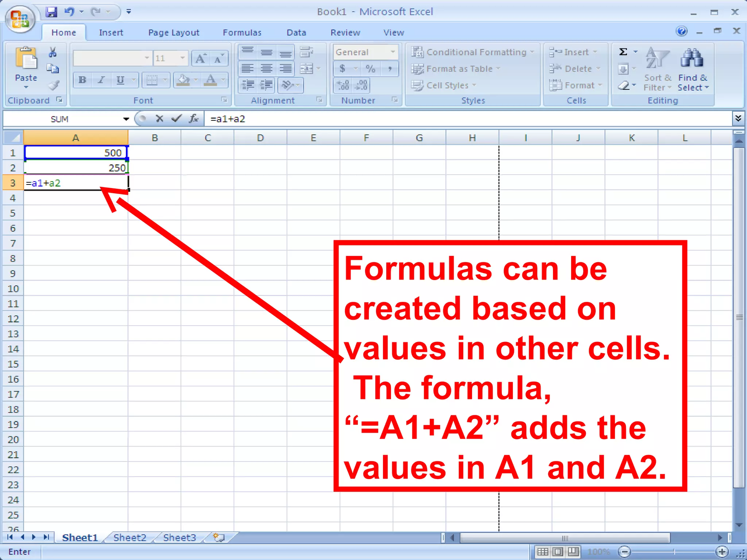
Task: Delete cells using Delete button
Action: coord(575,69)
